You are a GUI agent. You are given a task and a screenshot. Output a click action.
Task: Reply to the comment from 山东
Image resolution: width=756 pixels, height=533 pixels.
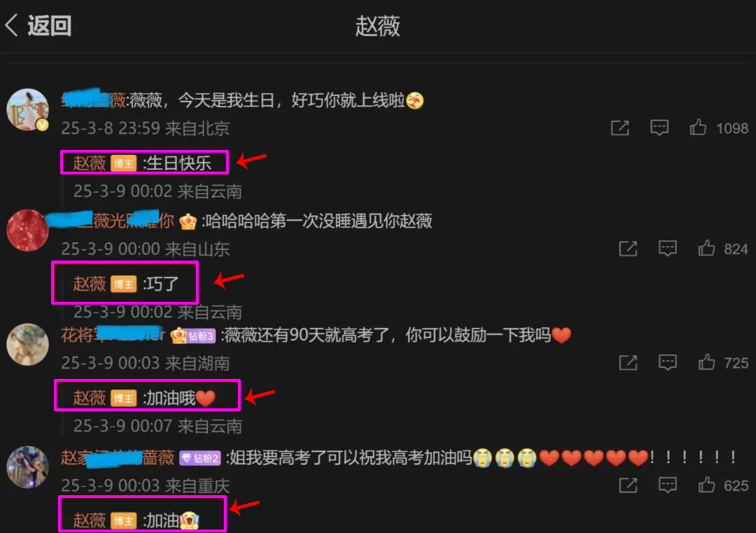tap(667, 249)
